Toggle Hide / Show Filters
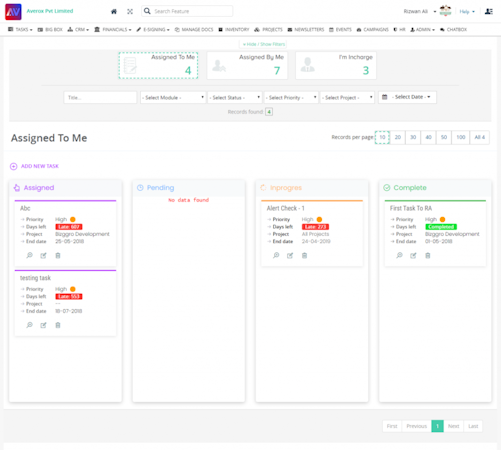The image size is (501, 450). click(x=264, y=44)
